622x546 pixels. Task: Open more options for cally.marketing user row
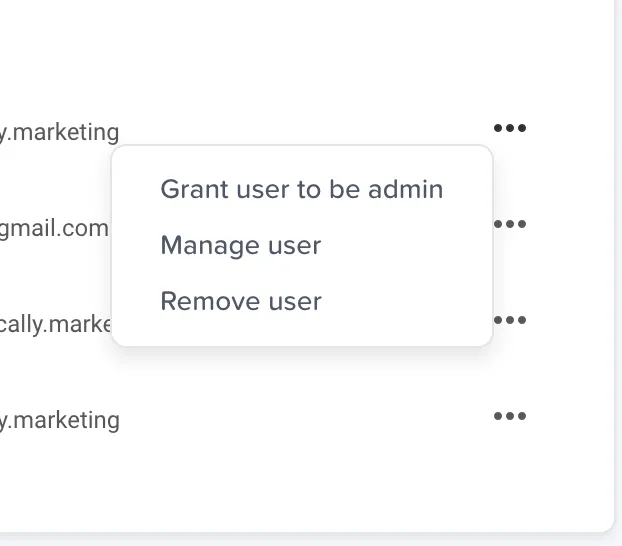[510, 320]
